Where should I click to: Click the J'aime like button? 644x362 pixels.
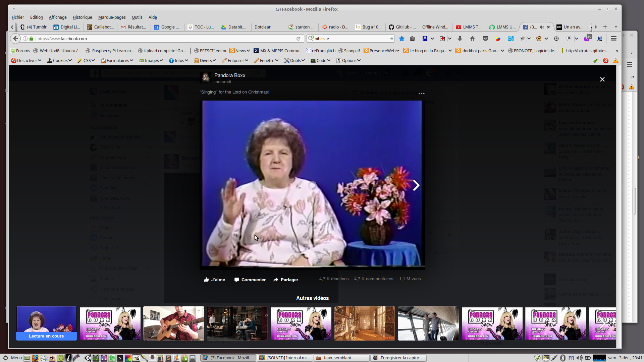tap(215, 280)
